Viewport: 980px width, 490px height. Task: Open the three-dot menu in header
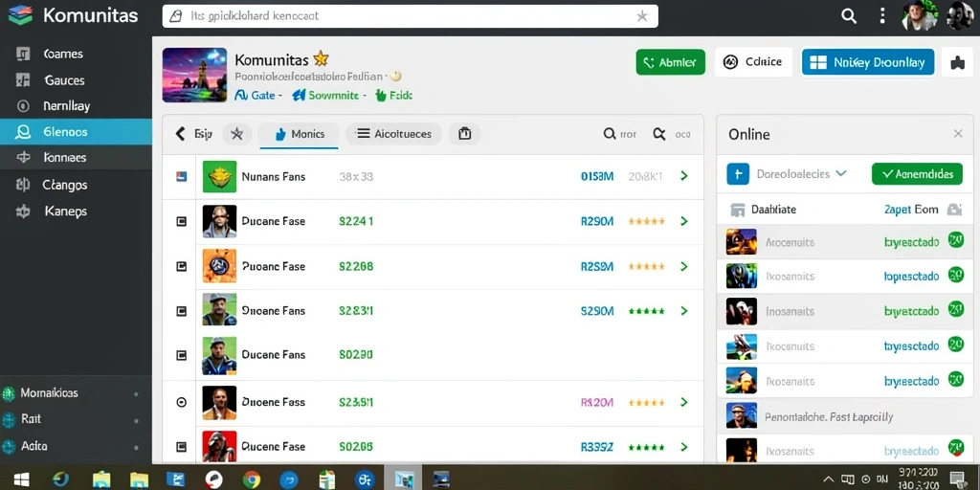click(x=881, y=16)
